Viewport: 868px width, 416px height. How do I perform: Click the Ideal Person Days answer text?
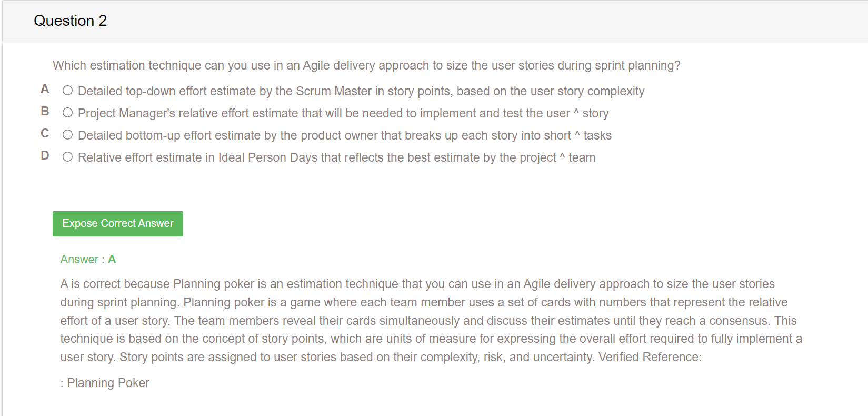point(337,157)
